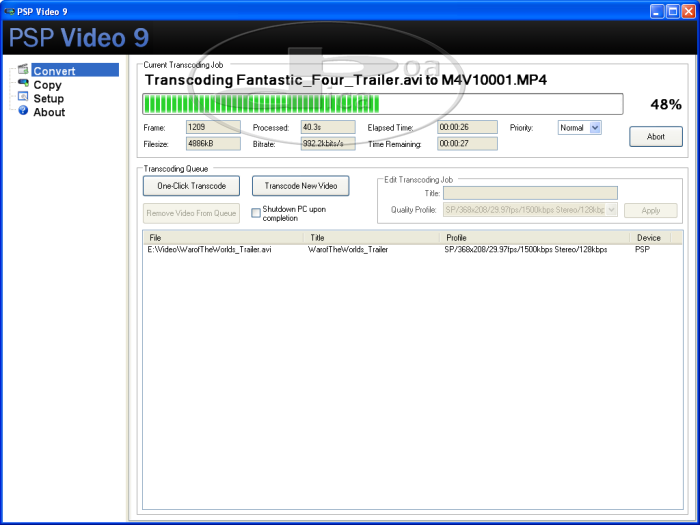Abort the current transcoding job
This screenshot has width=700, height=525.
tap(655, 137)
